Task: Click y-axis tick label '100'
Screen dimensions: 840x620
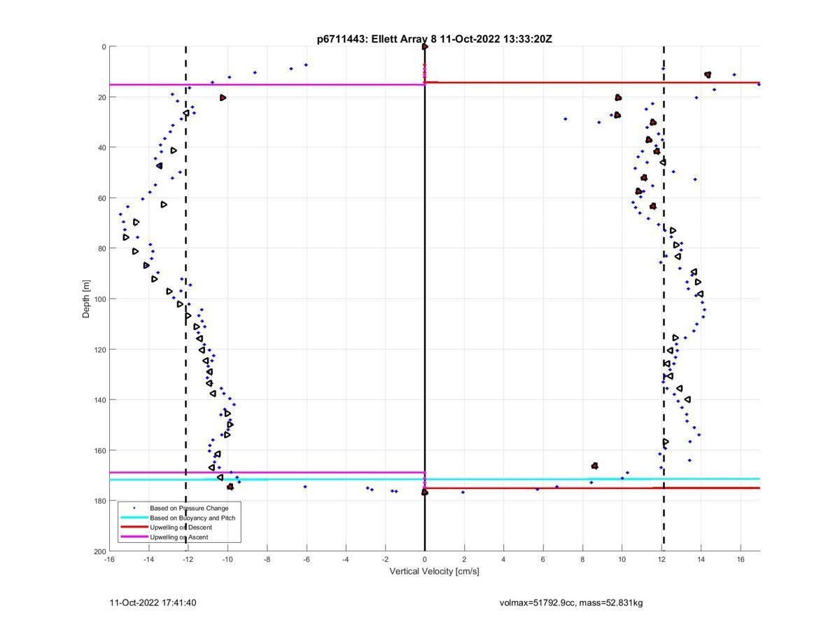Action: click(99, 299)
